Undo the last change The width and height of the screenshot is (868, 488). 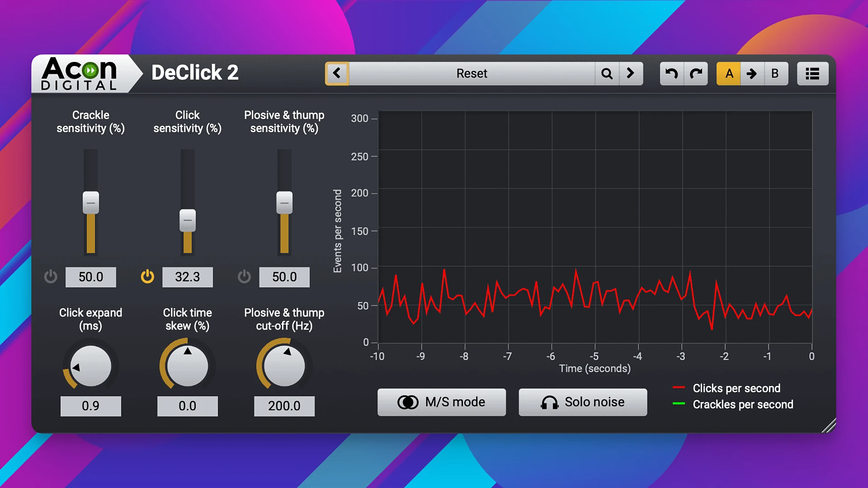(x=672, y=73)
